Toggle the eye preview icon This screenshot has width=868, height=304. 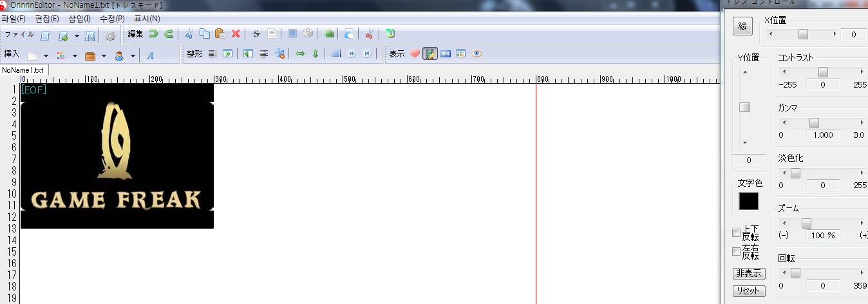click(476, 54)
